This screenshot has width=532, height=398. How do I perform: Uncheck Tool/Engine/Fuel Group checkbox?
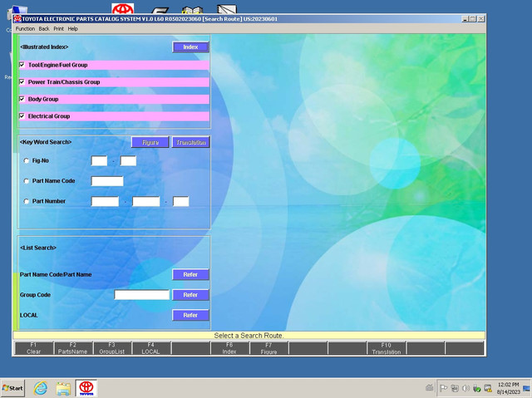coord(22,65)
